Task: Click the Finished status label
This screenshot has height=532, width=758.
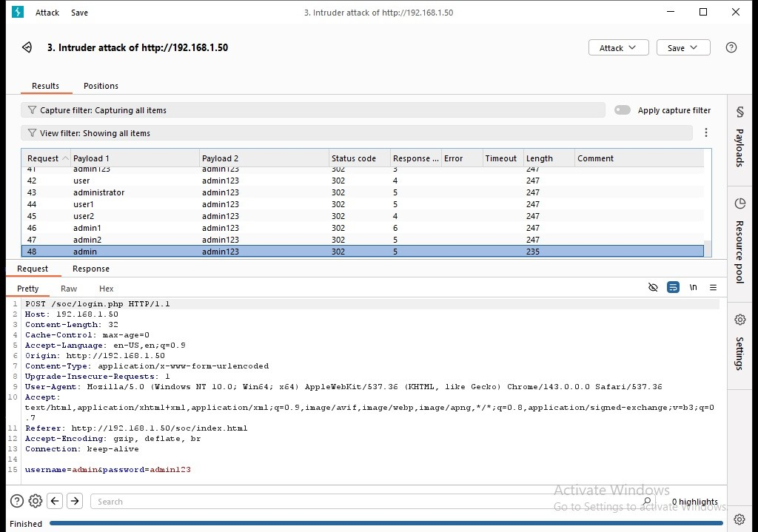Action: [26, 524]
